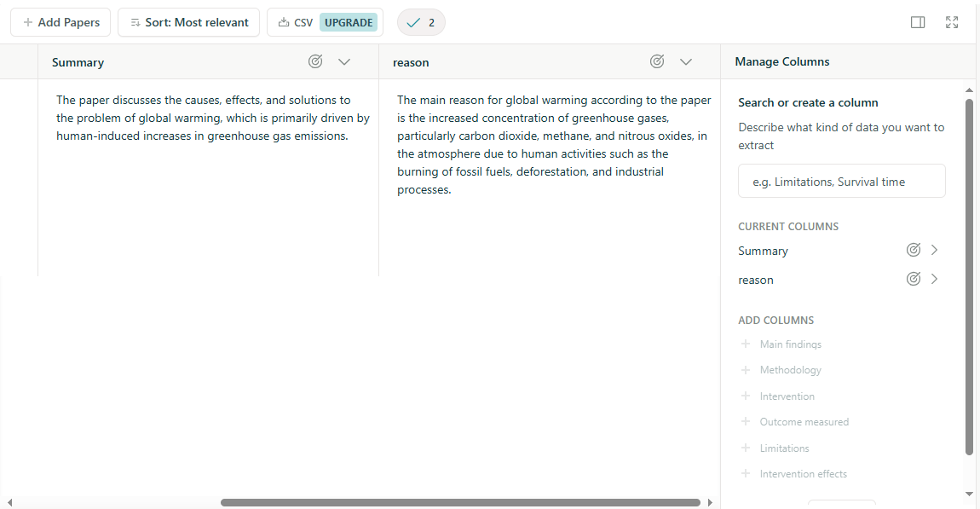Open Sort: Most relevant dropdown
980x509 pixels.
click(x=188, y=22)
